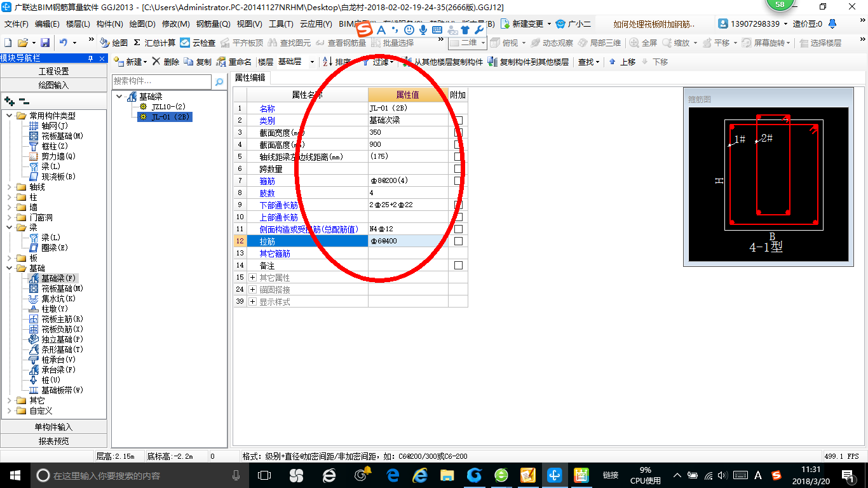The height and width of the screenshot is (488, 868).
Task: Click the 新建变更 button
Action: tap(526, 24)
